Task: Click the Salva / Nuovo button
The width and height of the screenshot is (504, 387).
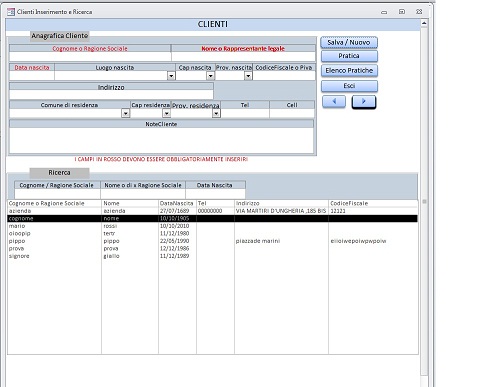Action: click(x=349, y=43)
